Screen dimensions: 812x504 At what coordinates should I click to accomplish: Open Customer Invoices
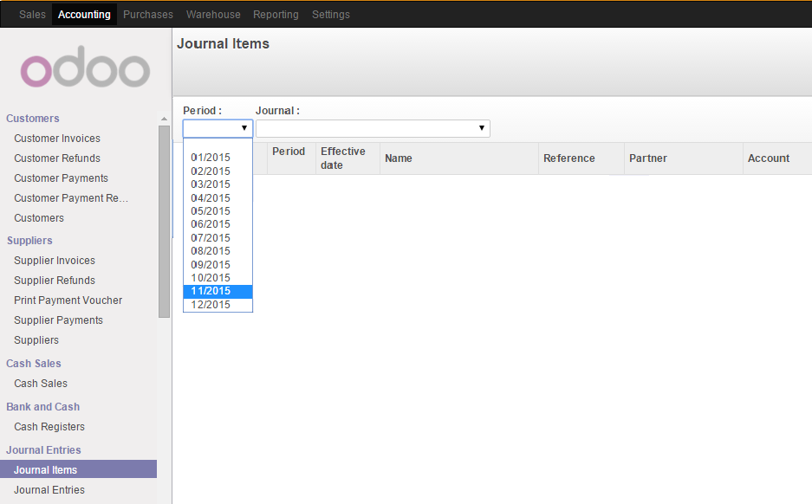click(x=56, y=138)
